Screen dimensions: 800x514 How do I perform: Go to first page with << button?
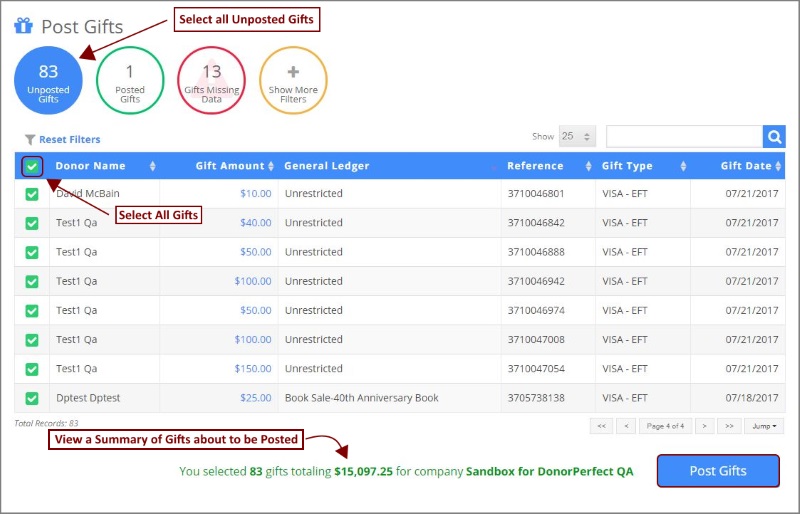602,426
